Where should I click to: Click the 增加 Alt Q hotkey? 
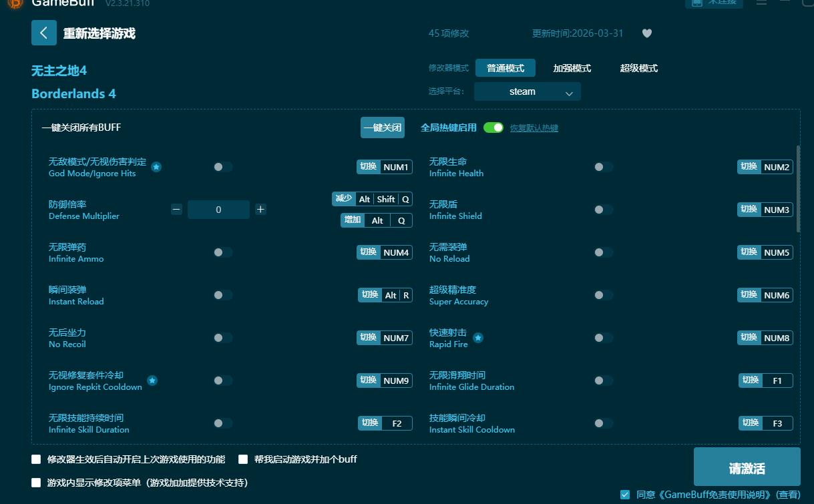pyautogui.click(x=377, y=220)
